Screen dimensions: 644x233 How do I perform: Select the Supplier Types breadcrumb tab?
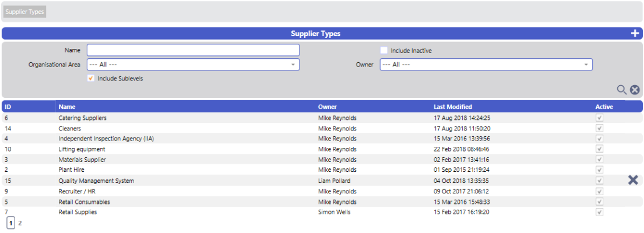coord(24,12)
